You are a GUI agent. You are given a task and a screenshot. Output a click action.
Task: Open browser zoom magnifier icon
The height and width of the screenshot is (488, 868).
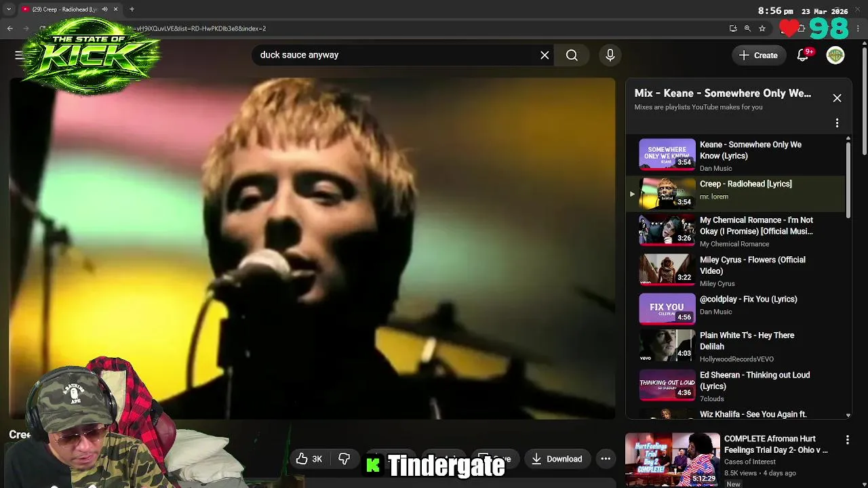747,28
